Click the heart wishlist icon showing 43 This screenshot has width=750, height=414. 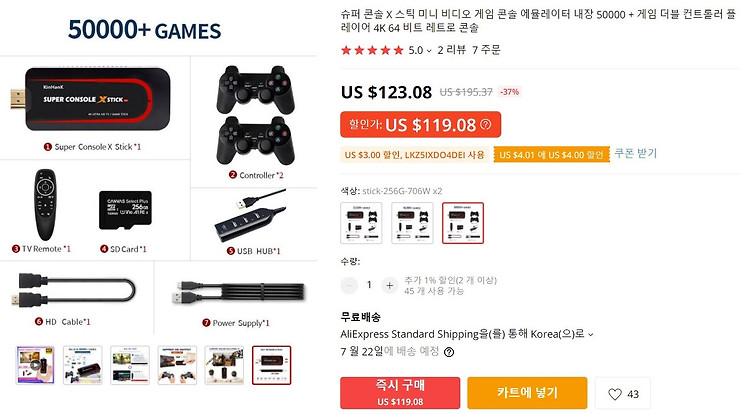coord(623,394)
